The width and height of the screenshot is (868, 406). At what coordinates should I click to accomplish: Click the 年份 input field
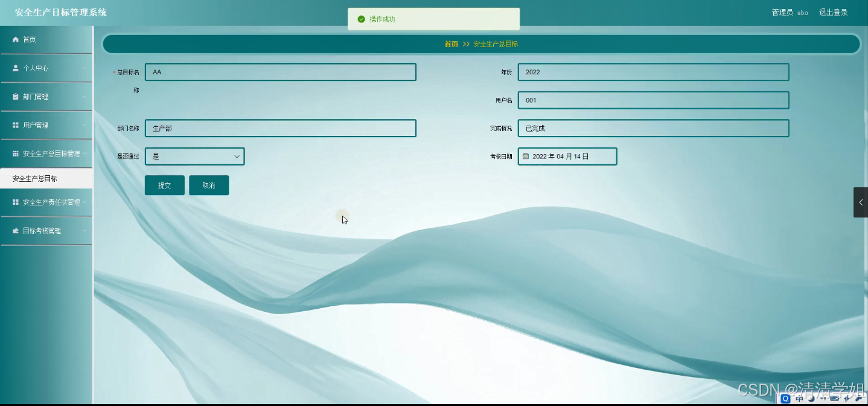click(654, 72)
